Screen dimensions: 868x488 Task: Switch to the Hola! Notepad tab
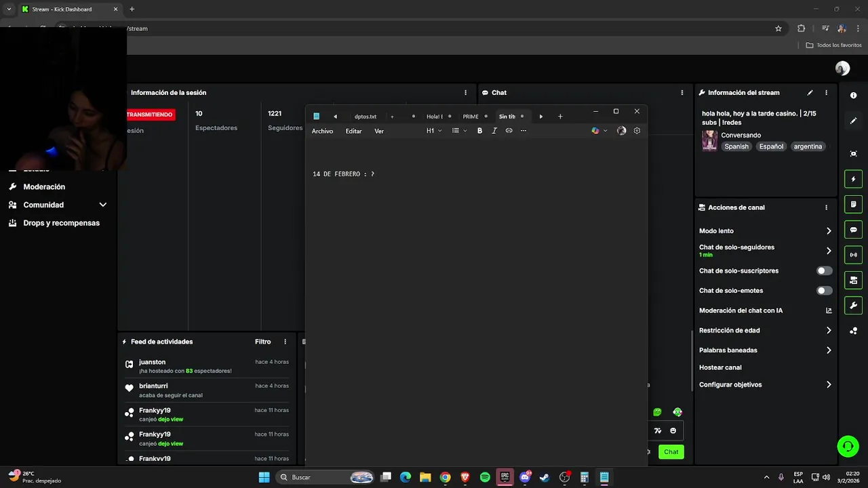435,117
